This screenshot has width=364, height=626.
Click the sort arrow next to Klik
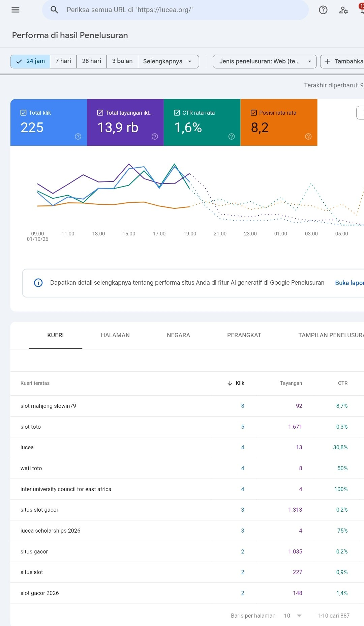click(x=230, y=383)
